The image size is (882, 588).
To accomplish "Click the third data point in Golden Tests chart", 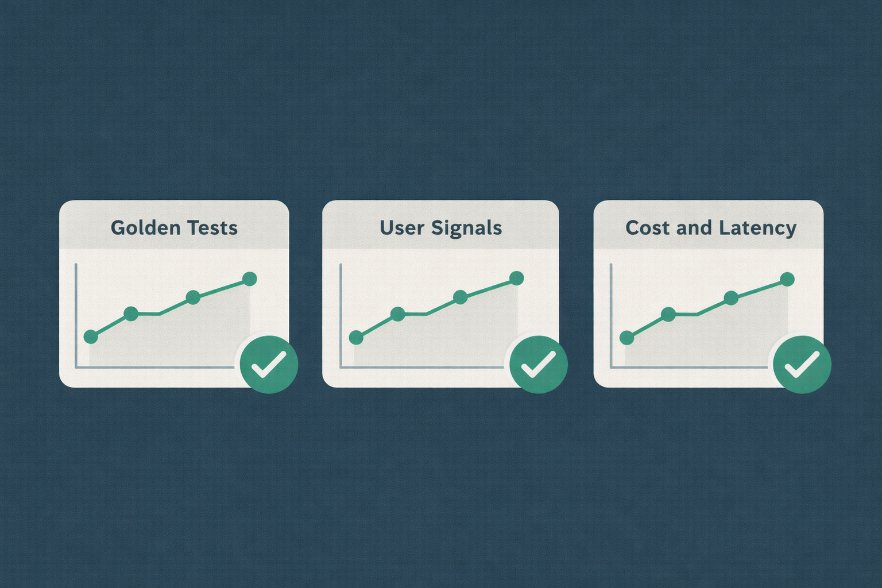I will coord(193,297).
